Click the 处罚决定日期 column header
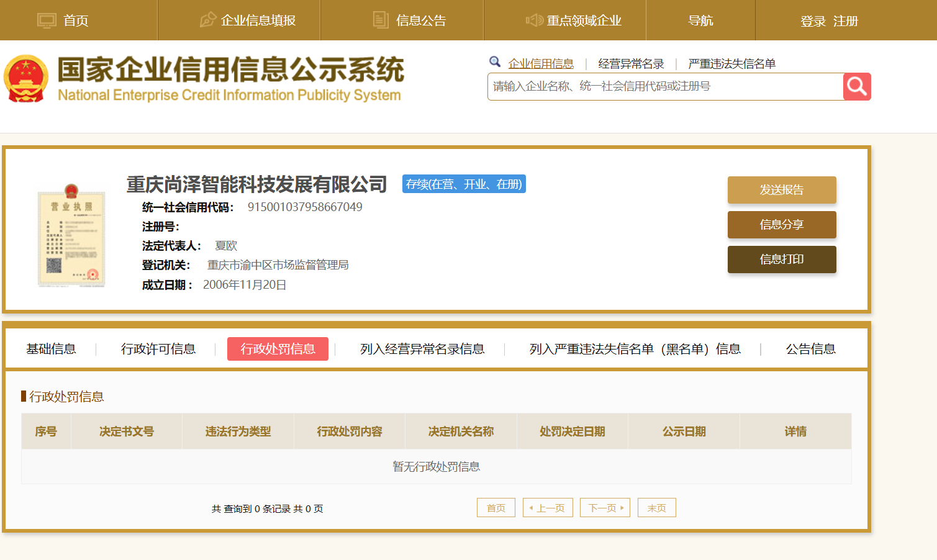The width and height of the screenshot is (937, 560). [573, 431]
